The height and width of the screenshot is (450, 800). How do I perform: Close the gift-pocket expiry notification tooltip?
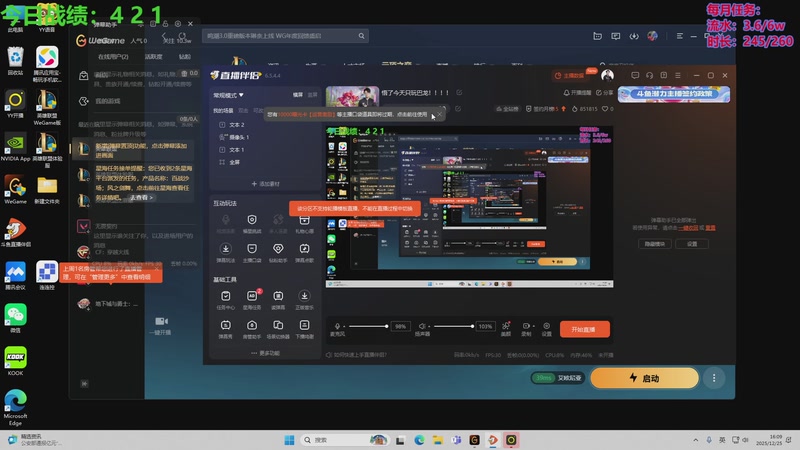(x=440, y=114)
